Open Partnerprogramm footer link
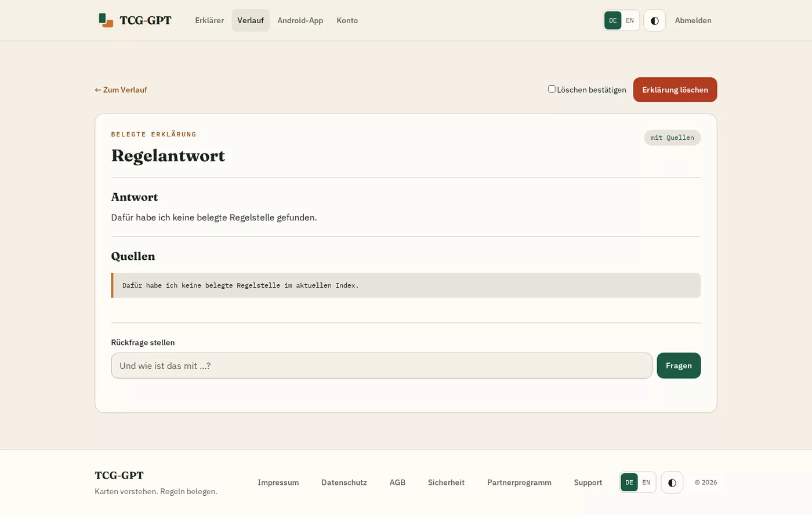 pos(519,483)
